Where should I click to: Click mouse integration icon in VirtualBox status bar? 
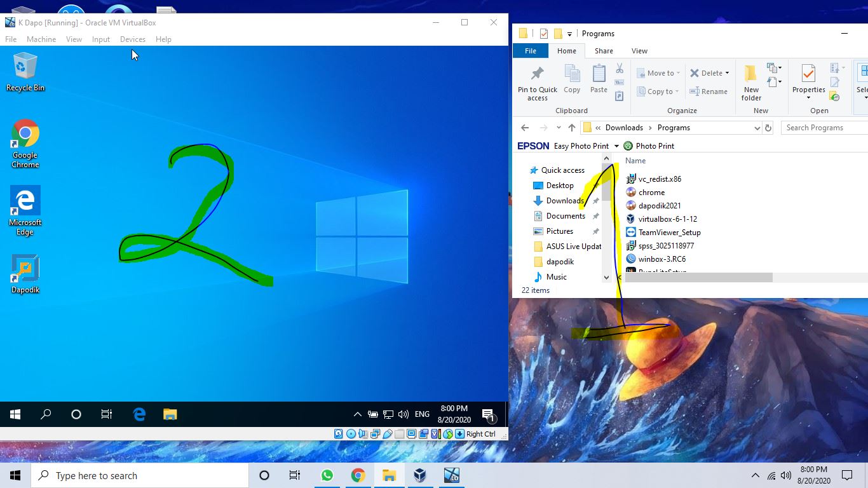447,434
